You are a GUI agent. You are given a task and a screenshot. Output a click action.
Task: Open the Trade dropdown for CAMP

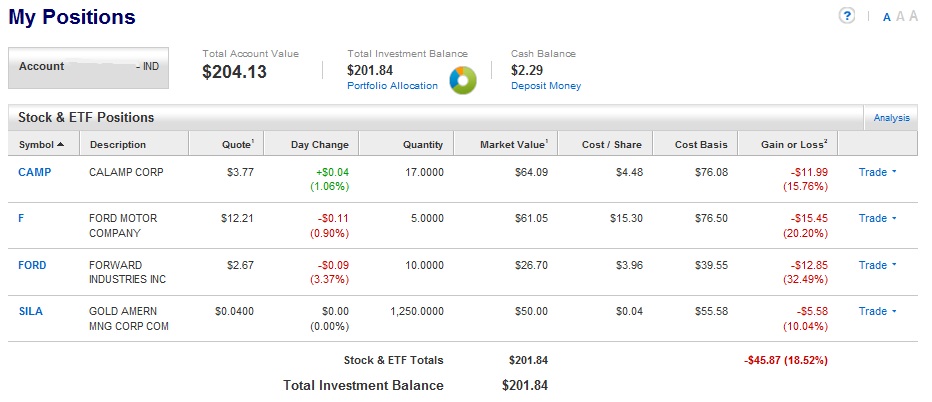point(877,172)
